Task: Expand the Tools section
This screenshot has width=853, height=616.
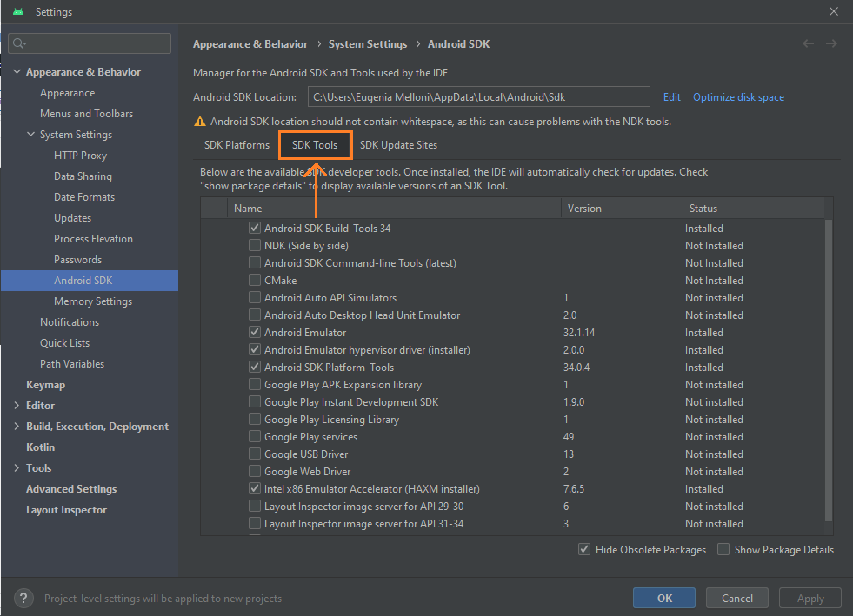Action: [17, 468]
